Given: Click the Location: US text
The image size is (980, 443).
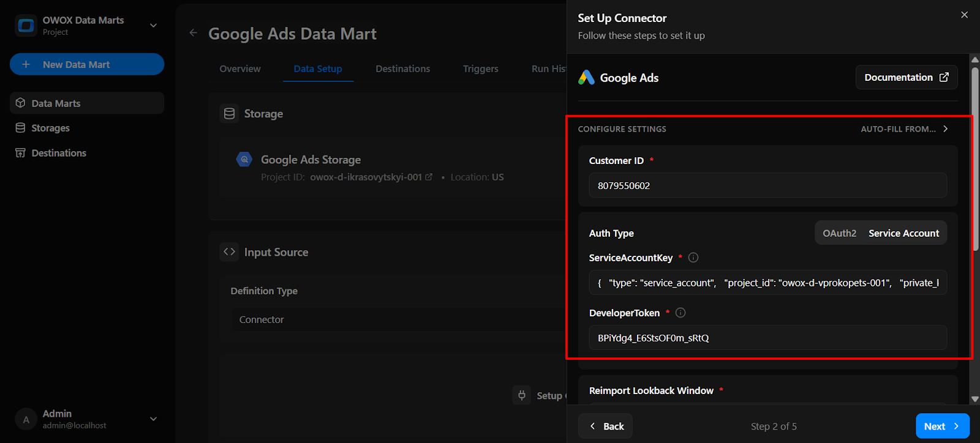Looking at the screenshot, I should point(477,177).
